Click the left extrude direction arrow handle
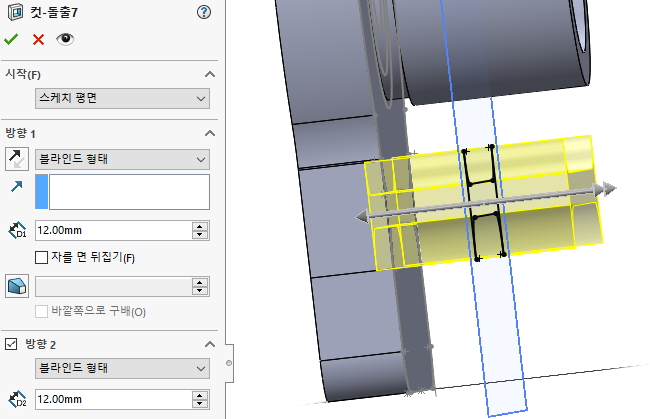650x419 pixels. click(362, 217)
